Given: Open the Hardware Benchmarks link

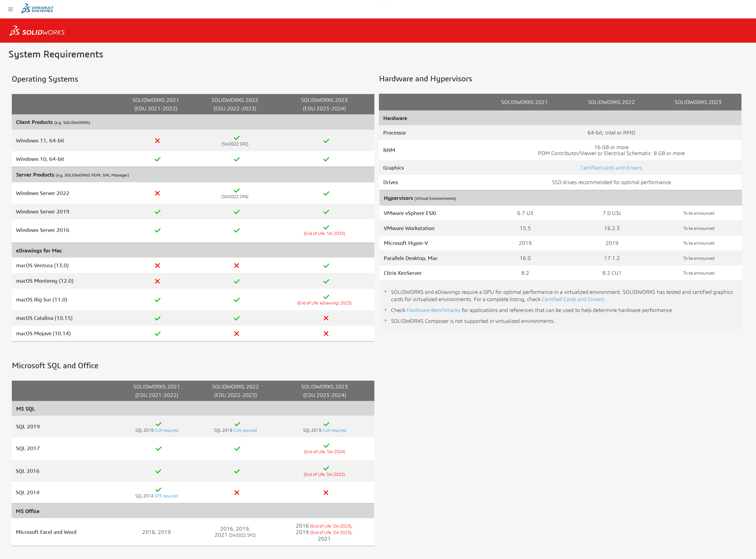Looking at the screenshot, I should [x=433, y=310].
